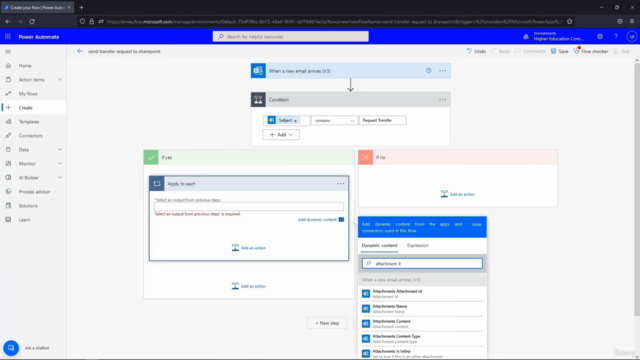The width and height of the screenshot is (640, 360).
Task: Click the Search for helpful resources box
Action: (x=291, y=37)
